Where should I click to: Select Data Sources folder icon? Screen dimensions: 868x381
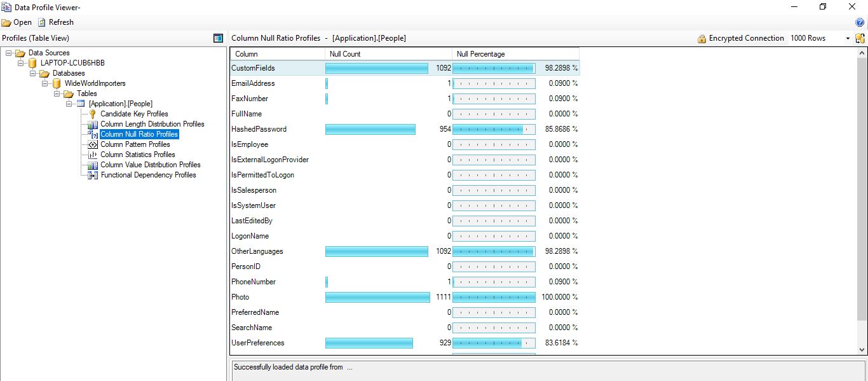(20, 53)
